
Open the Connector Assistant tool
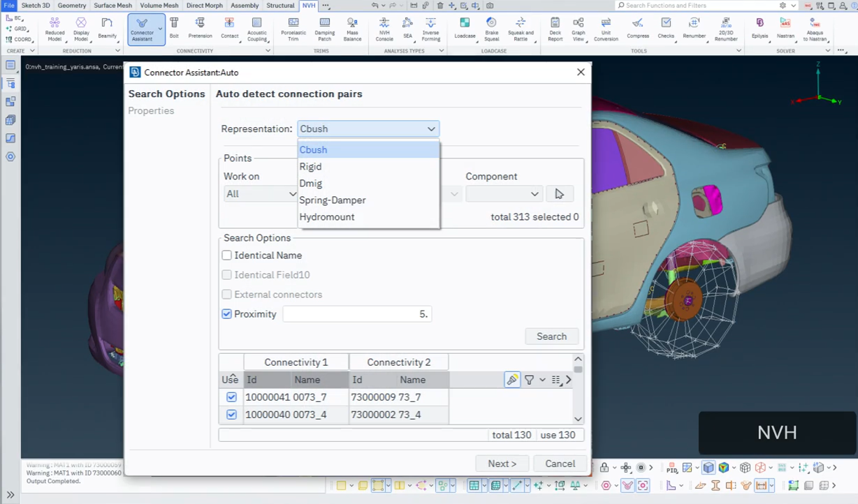(x=143, y=29)
